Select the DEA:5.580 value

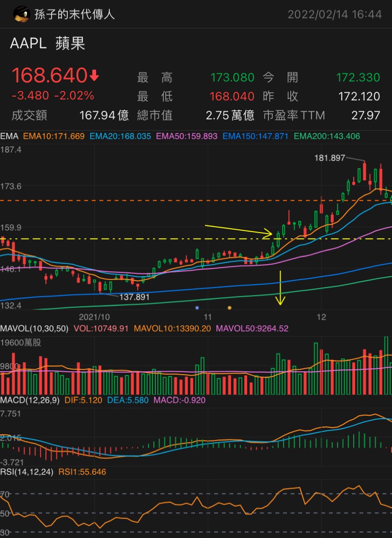click(128, 400)
